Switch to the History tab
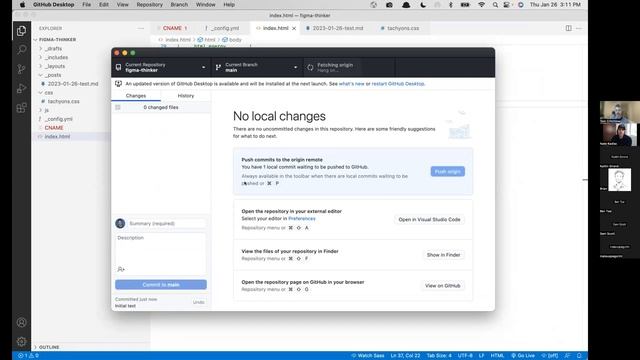The width and height of the screenshot is (640, 360). pos(186,96)
